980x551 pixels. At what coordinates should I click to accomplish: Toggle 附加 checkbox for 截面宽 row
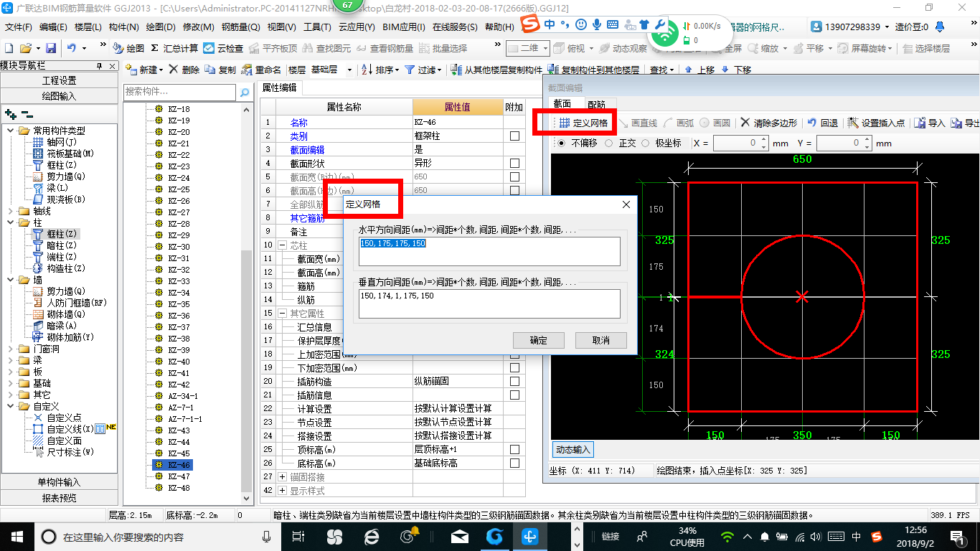(514, 176)
